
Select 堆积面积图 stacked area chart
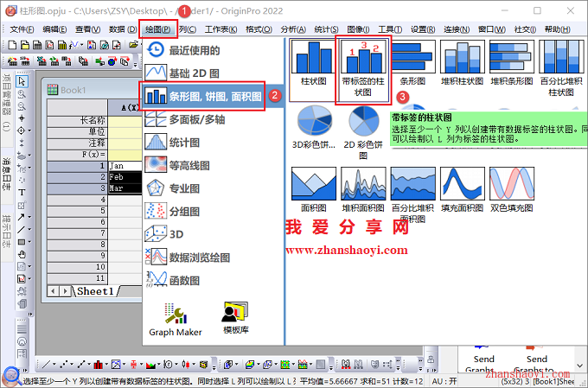click(363, 190)
